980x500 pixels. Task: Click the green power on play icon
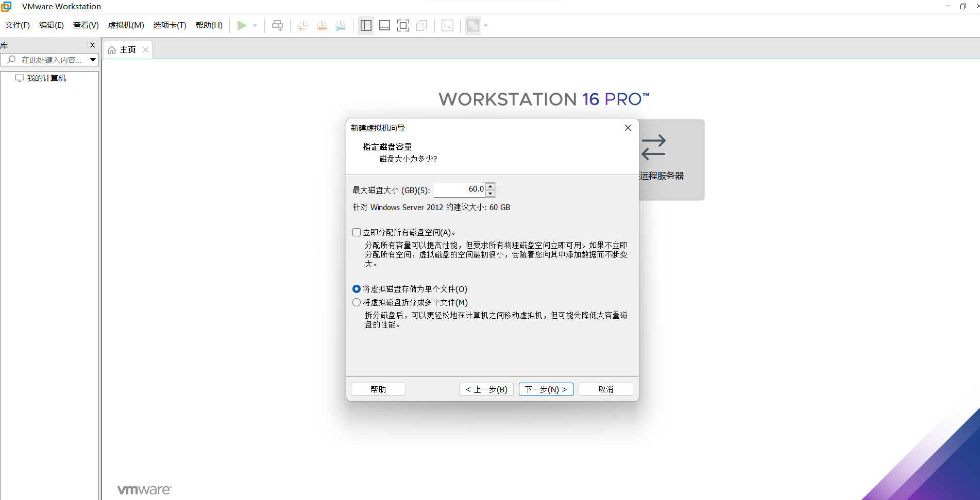point(242,25)
